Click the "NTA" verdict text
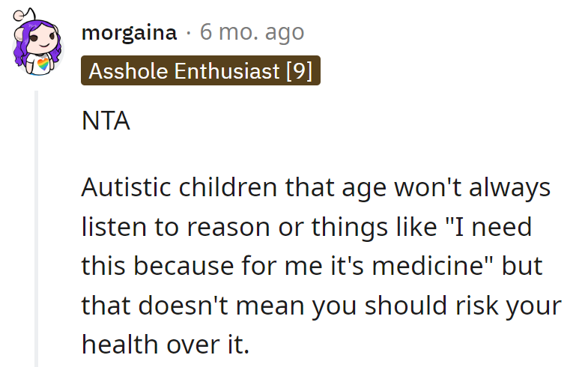The width and height of the screenshot is (588, 367). (x=106, y=121)
